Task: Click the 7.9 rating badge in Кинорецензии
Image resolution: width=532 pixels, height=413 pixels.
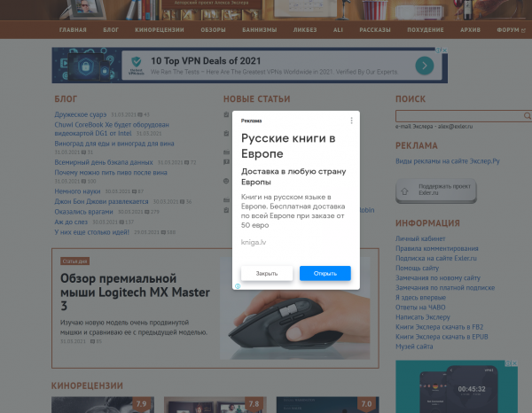Action: (x=140, y=404)
